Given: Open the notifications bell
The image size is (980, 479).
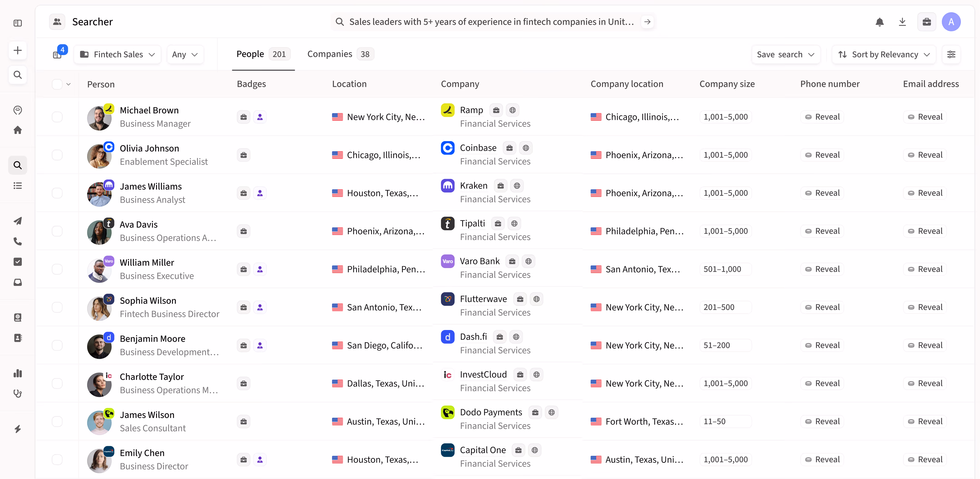Looking at the screenshot, I should [x=879, y=22].
